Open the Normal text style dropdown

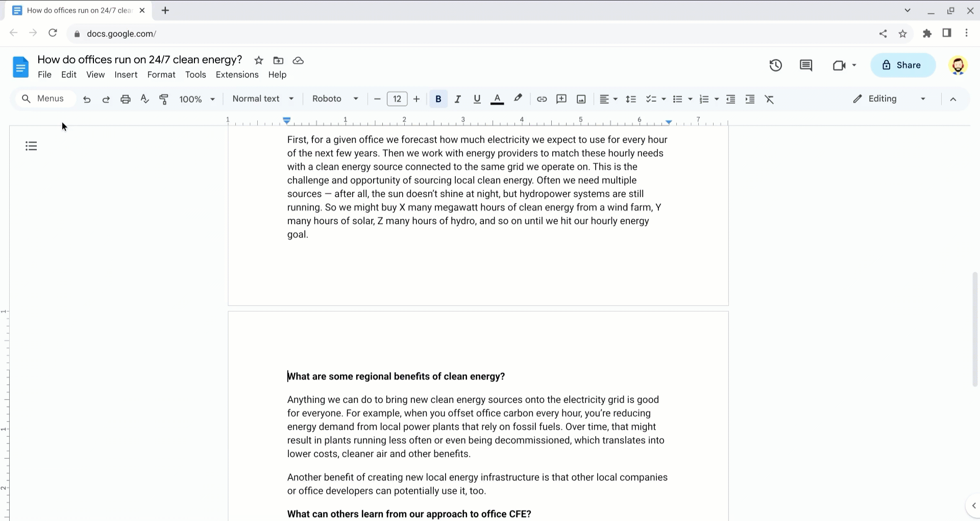coord(263,99)
